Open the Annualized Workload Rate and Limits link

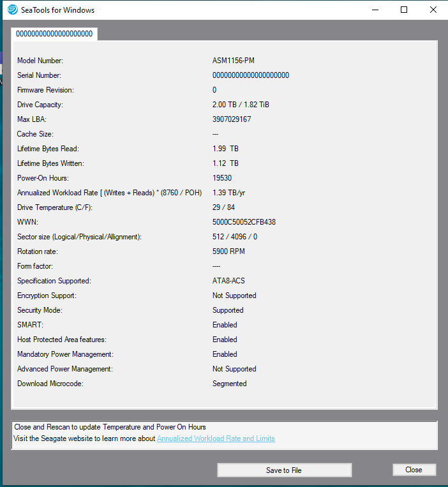point(216,438)
